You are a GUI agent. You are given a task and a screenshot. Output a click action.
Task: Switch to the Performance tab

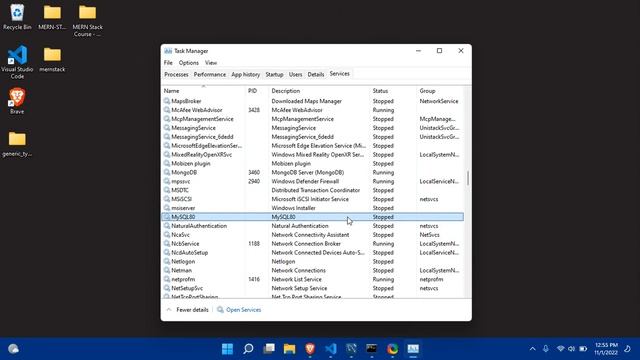pyautogui.click(x=209, y=75)
